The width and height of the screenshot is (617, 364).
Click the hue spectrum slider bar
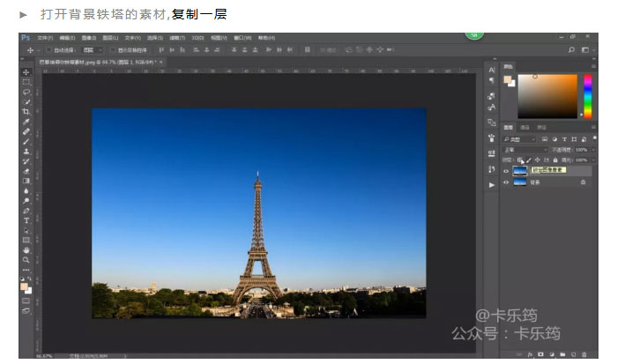coord(587,95)
